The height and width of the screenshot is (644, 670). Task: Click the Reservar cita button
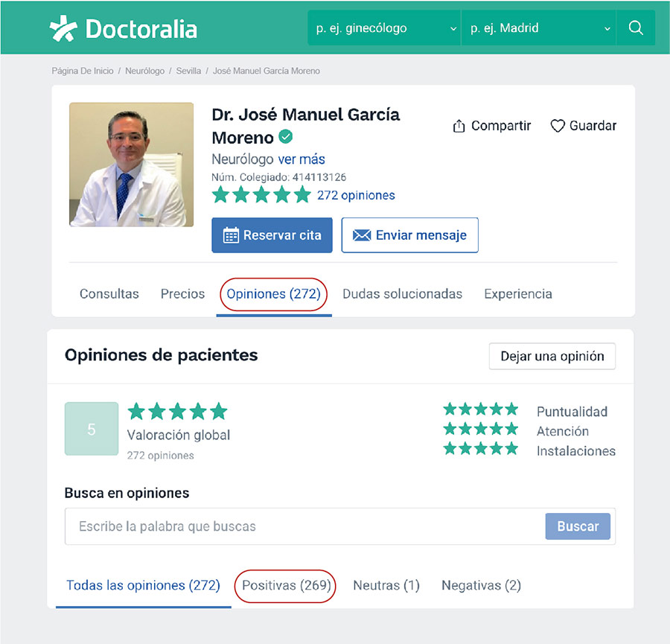[x=272, y=235]
